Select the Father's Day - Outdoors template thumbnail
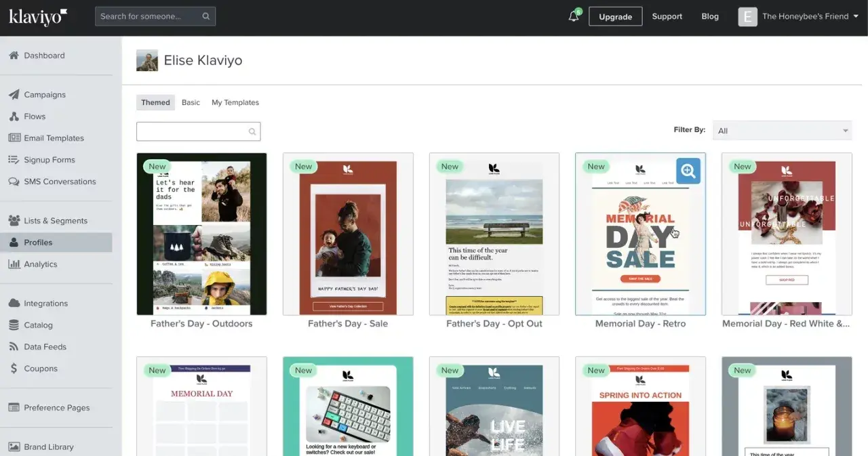 (201, 234)
